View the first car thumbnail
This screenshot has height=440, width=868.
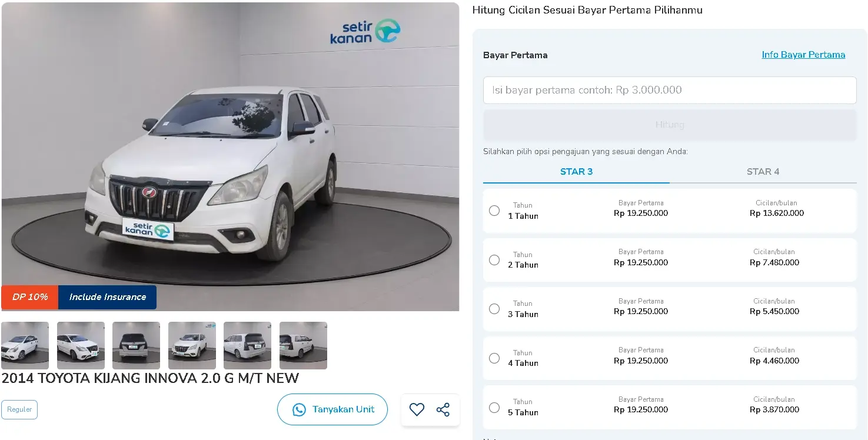point(25,345)
